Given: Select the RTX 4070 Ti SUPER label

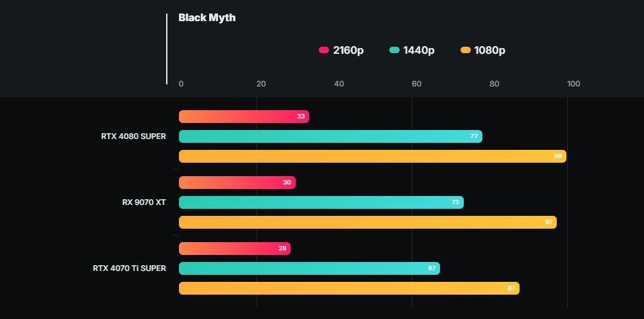Looking at the screenshot, I should 130,268.
